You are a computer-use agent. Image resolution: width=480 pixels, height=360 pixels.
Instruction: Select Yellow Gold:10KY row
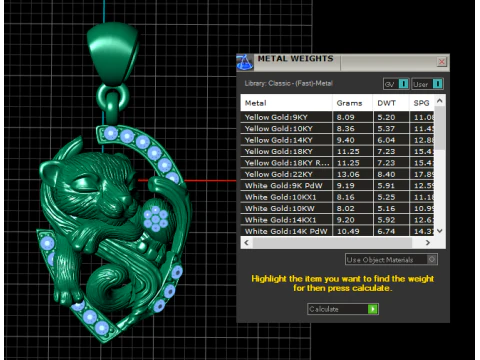(x=337, y=129)
